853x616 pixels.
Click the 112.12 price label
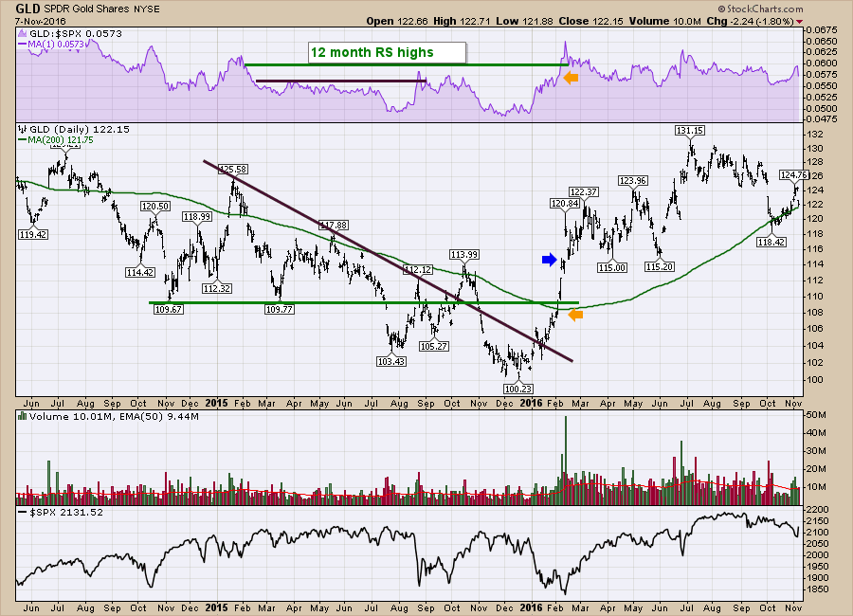(x=418, y=269)
